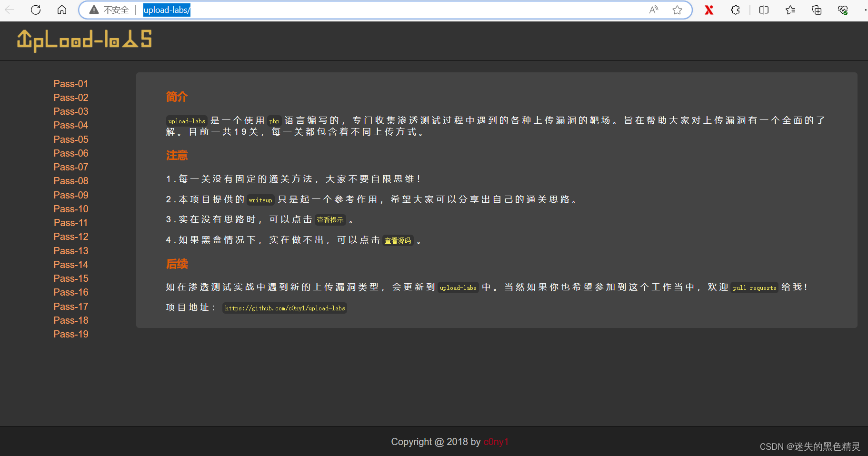
Task: Open the Collections icon
Action: [x=817, y=10]
